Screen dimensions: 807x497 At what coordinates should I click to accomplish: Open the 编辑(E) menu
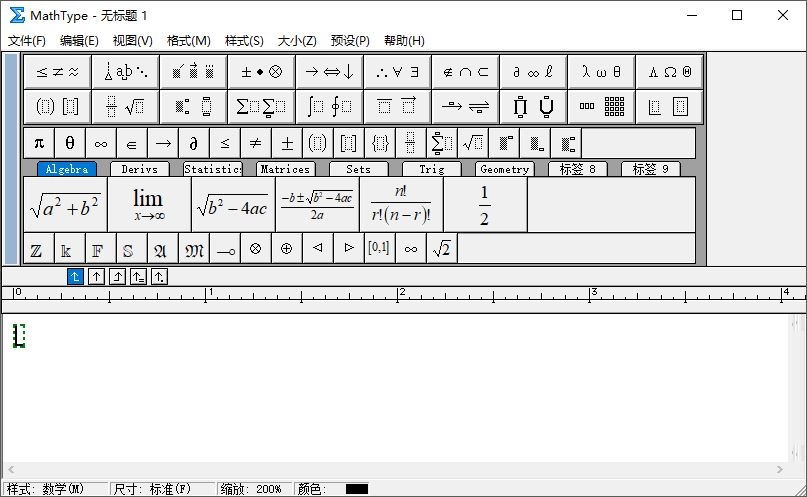pyautogui.click(x=79, y=41)
